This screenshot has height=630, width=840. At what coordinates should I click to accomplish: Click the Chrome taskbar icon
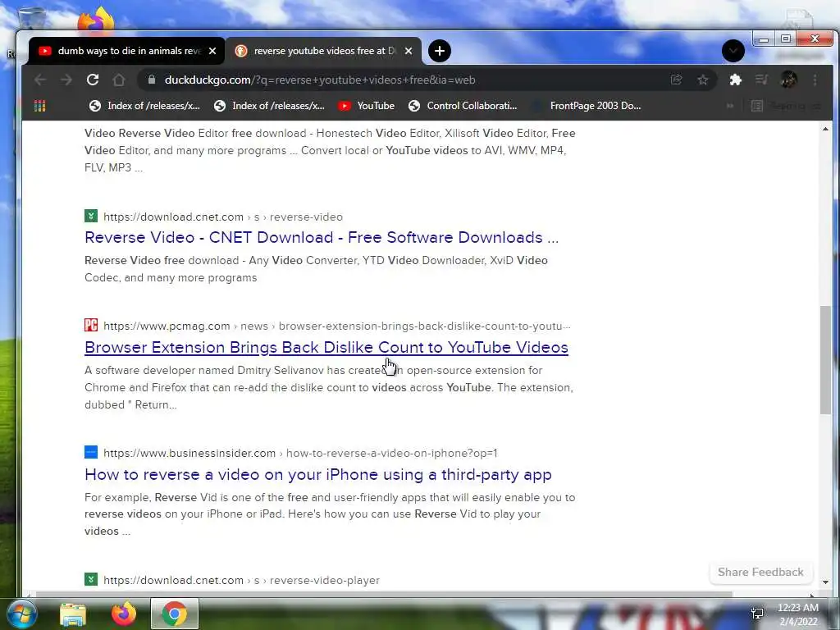(175, 614)
